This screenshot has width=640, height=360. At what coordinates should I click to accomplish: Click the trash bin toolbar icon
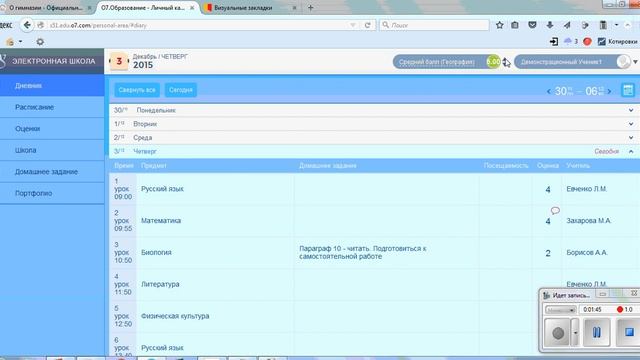click(x=603, y=25)
